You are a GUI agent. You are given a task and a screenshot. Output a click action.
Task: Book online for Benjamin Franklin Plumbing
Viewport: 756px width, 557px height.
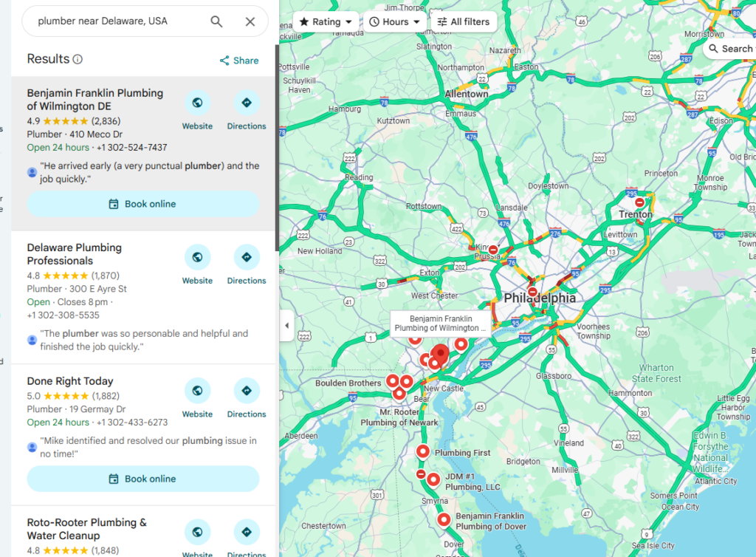[x=143, y=204]
